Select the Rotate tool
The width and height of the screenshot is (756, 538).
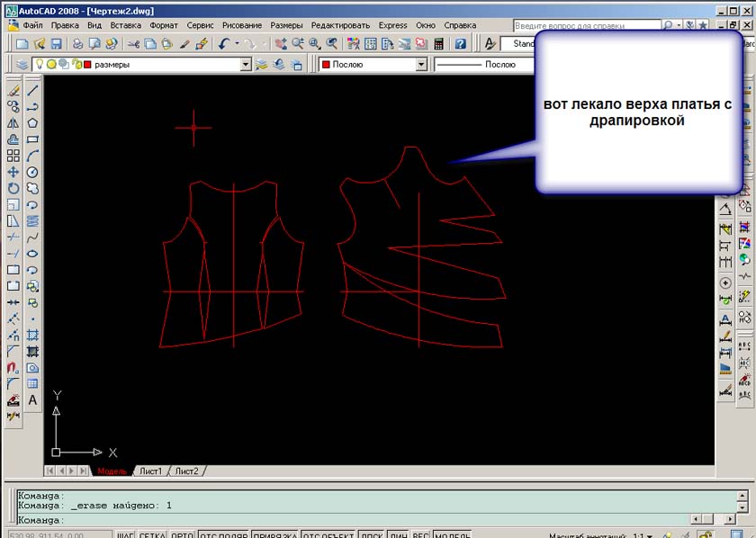tap(13, 189)
